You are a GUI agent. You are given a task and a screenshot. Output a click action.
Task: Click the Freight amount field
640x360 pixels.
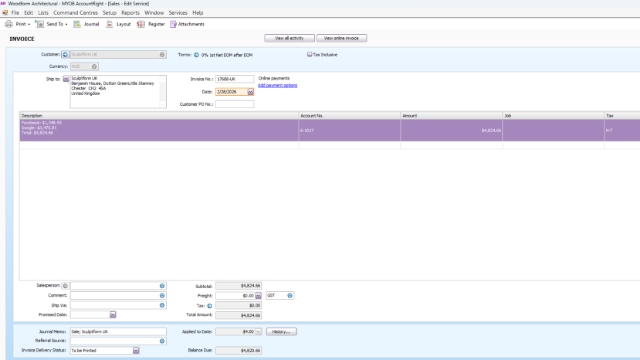point(235,296)
